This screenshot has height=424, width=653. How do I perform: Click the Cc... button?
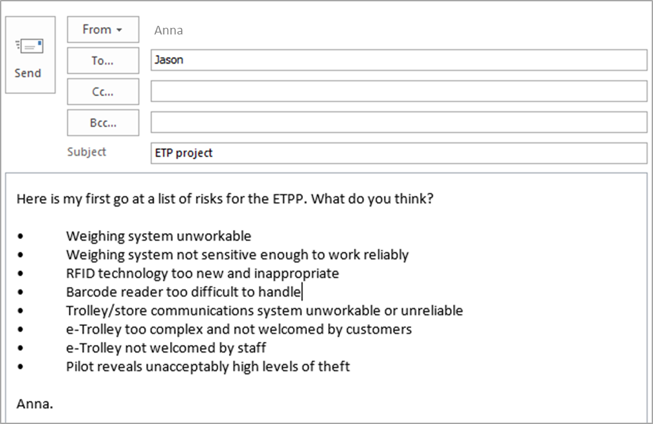(x=103, y=92)
